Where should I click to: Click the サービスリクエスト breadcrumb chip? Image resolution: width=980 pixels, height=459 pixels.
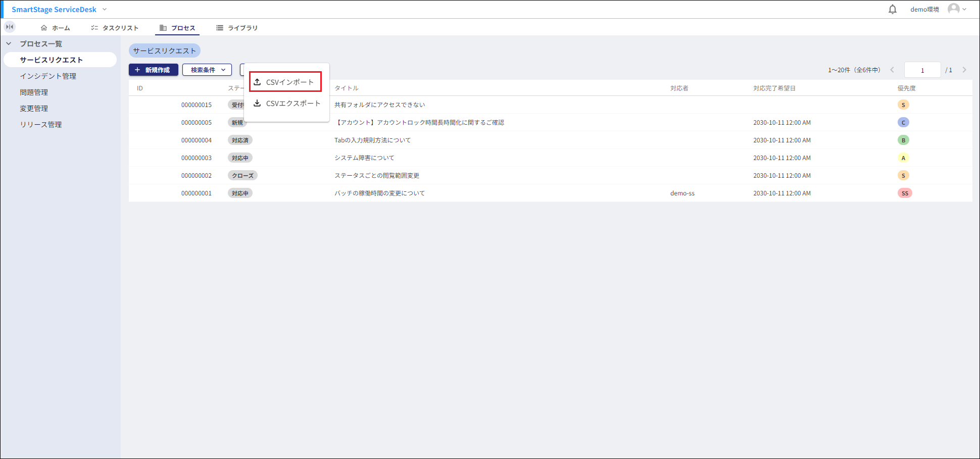[165, 50]
